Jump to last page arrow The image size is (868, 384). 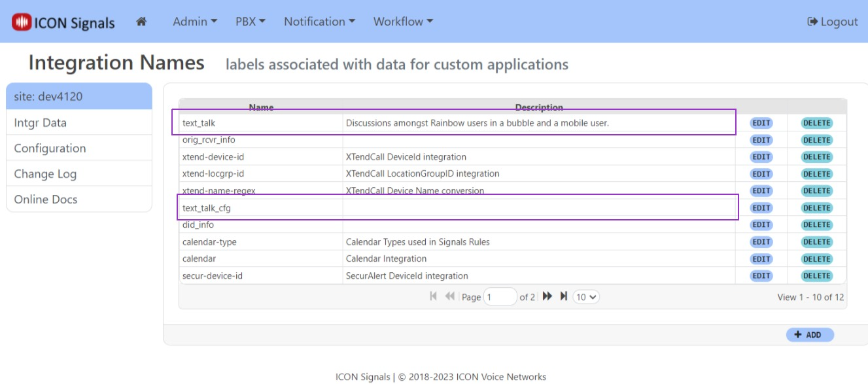pyautogui.click(x=563, y=297)
